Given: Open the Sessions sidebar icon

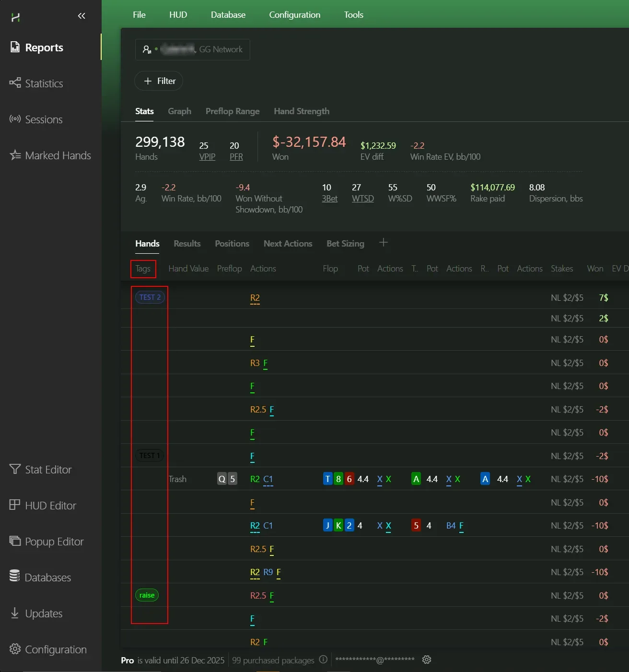Looking at the screenshot, I should [x=15, y=119].
